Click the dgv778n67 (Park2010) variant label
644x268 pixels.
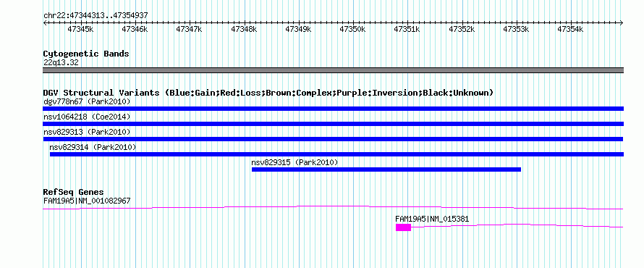[x=87, y=101]
